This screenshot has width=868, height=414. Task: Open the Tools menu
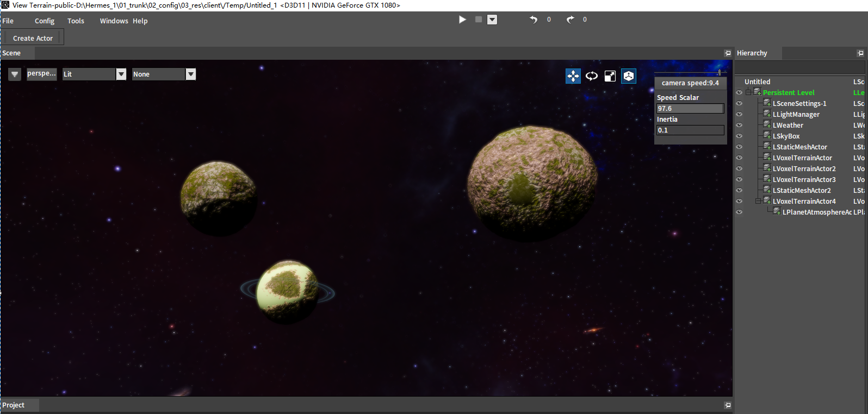pos(76,21)
